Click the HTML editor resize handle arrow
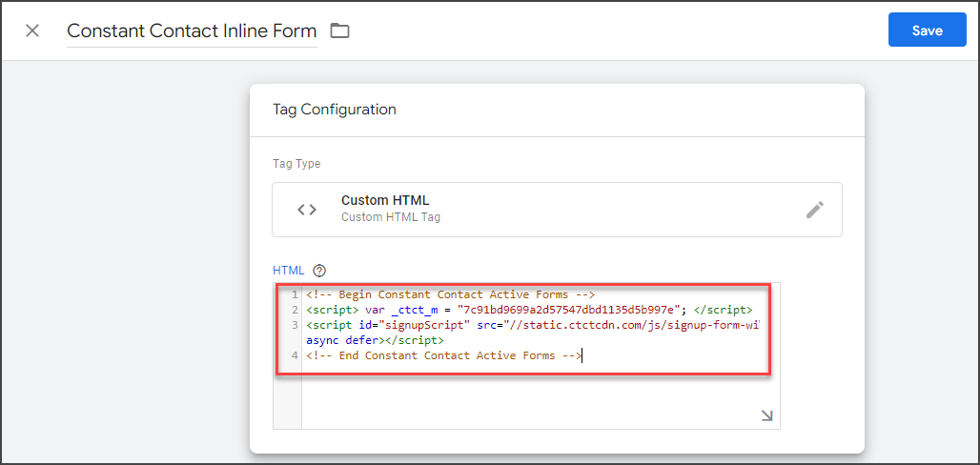980x465 pixels. pos(766,415)
